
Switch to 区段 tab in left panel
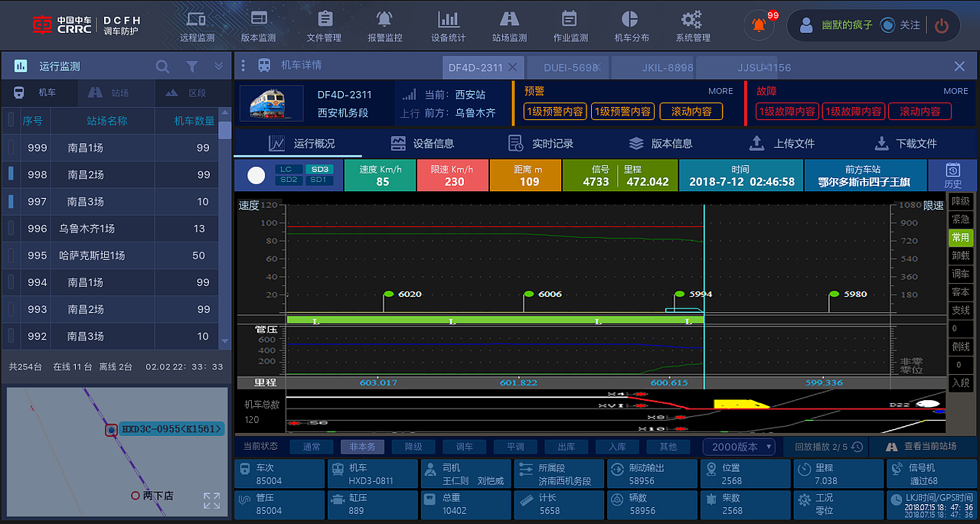(192, 93)
